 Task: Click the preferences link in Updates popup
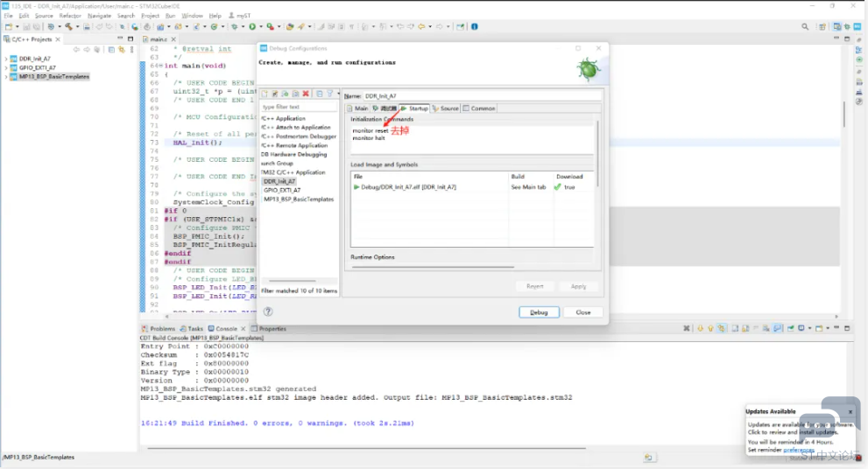click(x=798, y=450)
